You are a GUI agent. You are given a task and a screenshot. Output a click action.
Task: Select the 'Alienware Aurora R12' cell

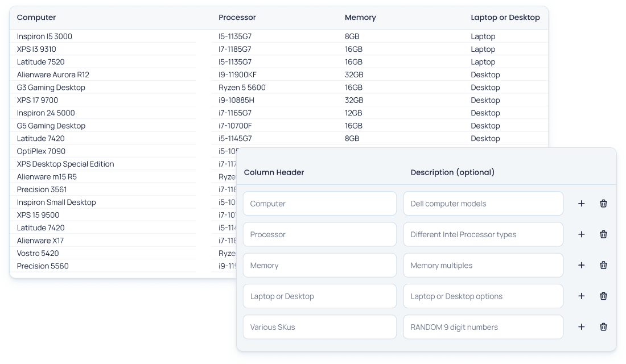point(53,75)
